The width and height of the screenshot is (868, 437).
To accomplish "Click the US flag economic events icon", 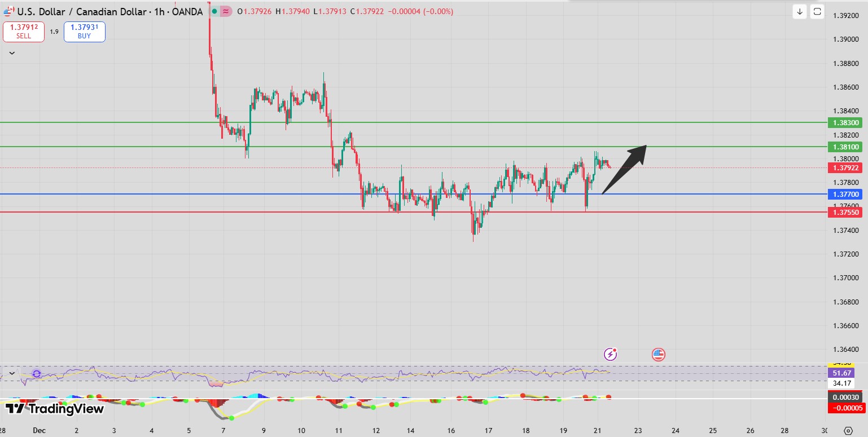I will coord(659,354).
